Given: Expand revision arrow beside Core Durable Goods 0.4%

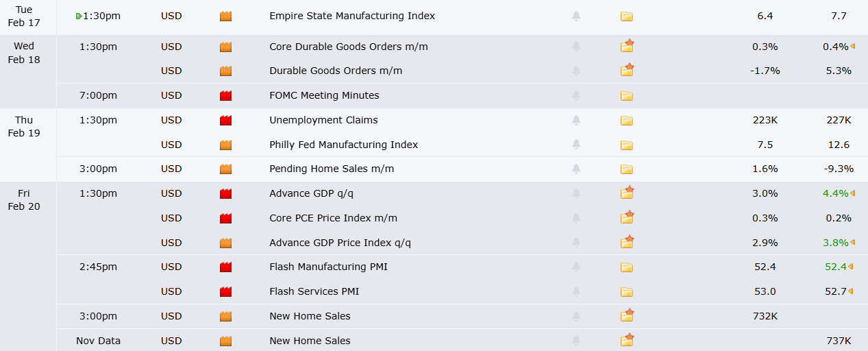Looking at the screenshot, I should click(853, 47).
